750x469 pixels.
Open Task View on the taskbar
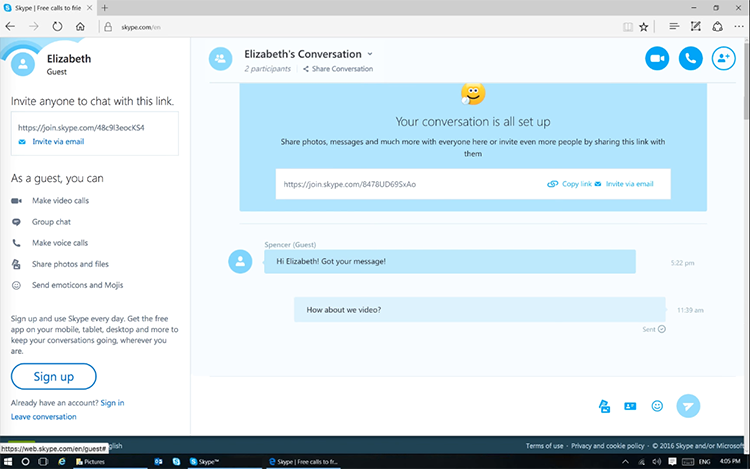[43, 462]
